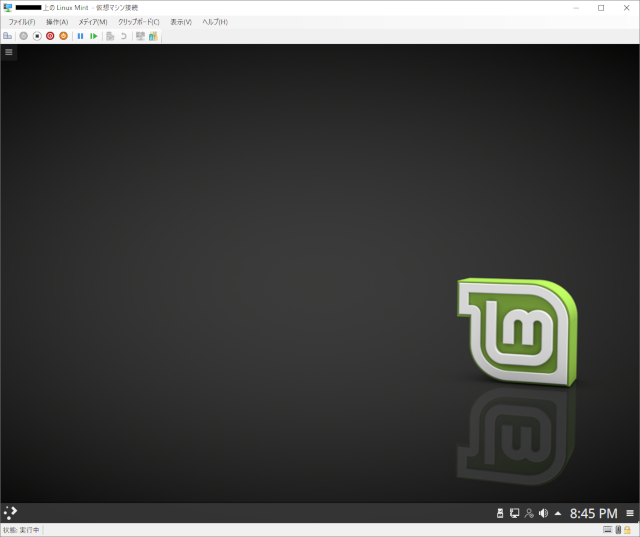Turn off the VM with the stop icon
The image size is (640, 537).
pos(37,36)
